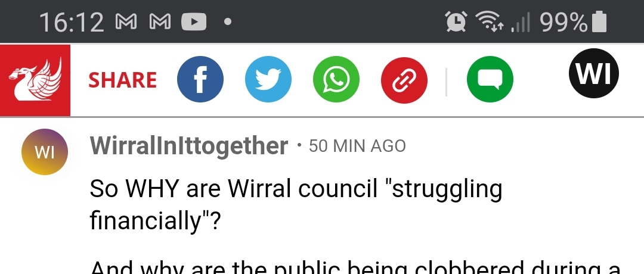Tap the mobile signal strength icon
644x274 pixels.
click(x=521, y=22)
